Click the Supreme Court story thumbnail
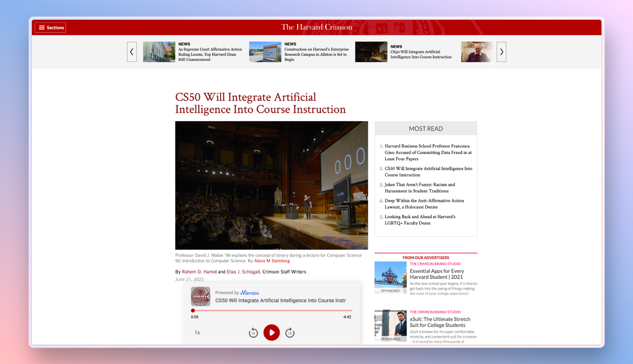Screen dimensions: 633x364 (x=159, y=52)
